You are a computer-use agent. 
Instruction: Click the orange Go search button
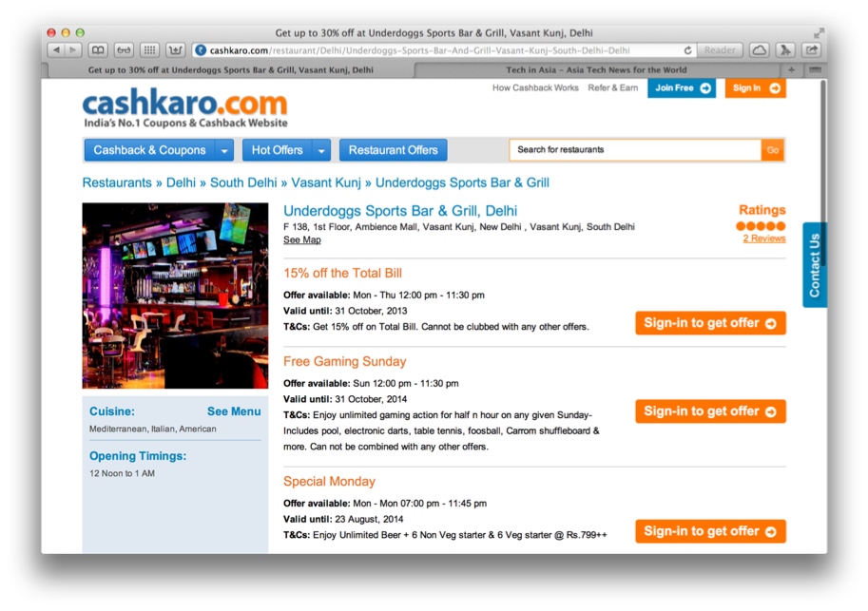(773, 150)
